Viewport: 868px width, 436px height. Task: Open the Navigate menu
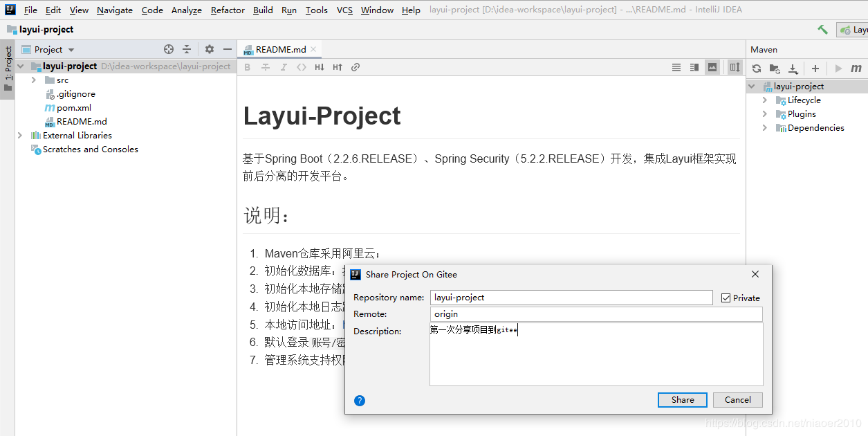[x=116, y=10]
